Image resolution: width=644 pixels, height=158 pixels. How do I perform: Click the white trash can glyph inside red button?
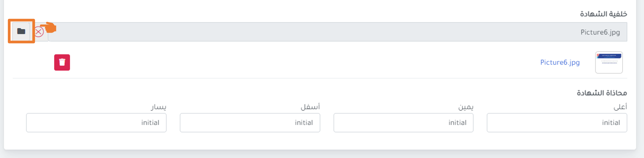tap(62, 62)
